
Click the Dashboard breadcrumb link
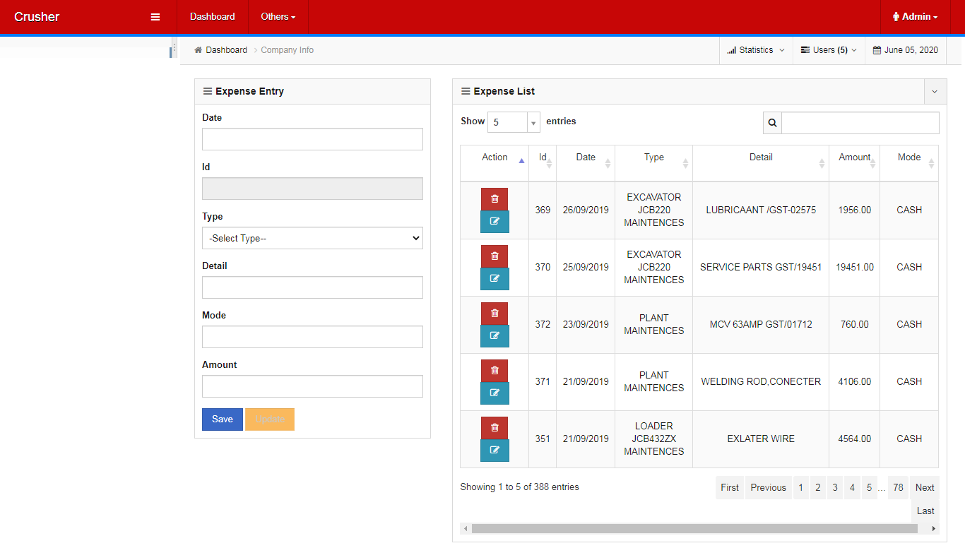(227, 50)
